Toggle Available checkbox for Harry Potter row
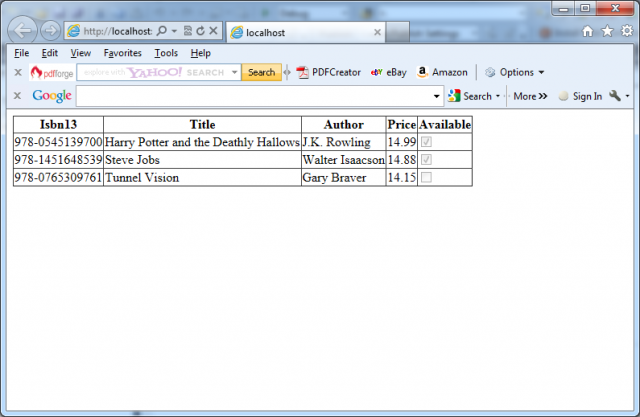This screenshot has width=640, height=417. (x=426, y=142)
